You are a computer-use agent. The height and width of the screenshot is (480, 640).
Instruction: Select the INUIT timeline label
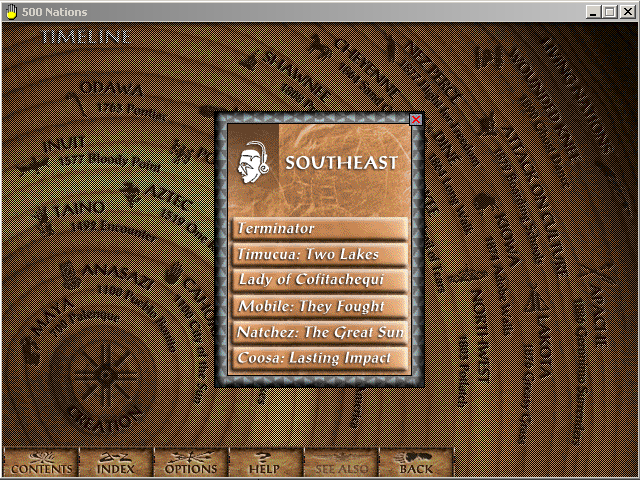tap(64, 144)
